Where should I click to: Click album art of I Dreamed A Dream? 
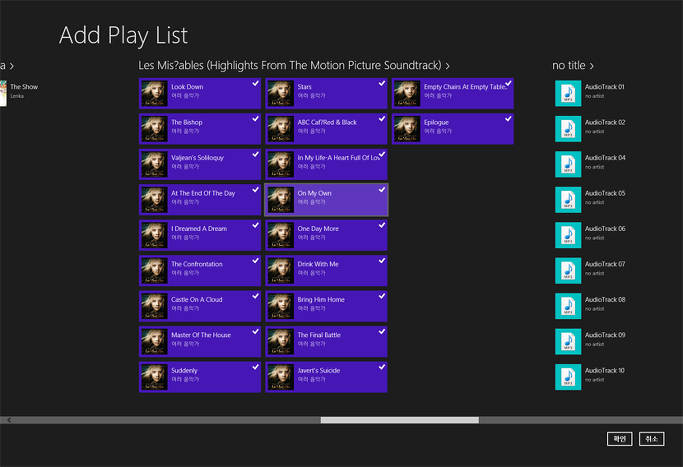(x=154, y=235)
